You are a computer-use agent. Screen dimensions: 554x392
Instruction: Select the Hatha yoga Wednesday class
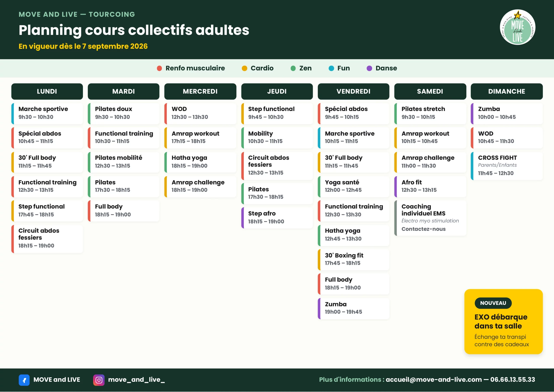point(200,162)
